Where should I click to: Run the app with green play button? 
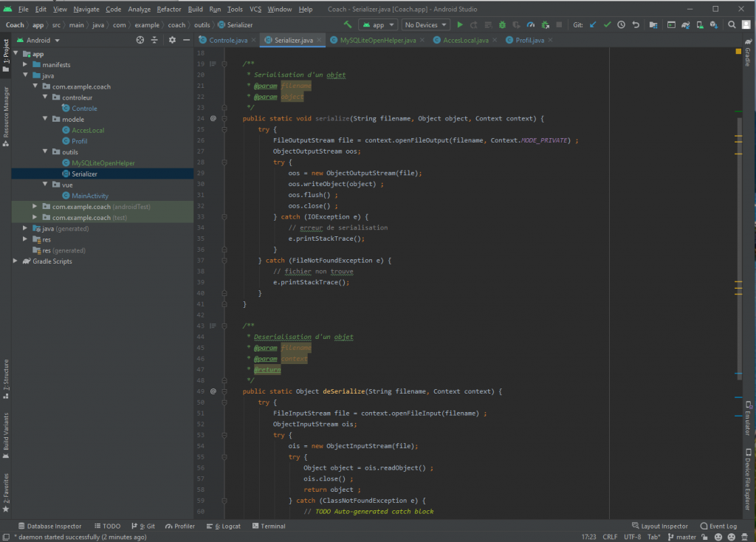pyautogui.click(x=460, y=24)
